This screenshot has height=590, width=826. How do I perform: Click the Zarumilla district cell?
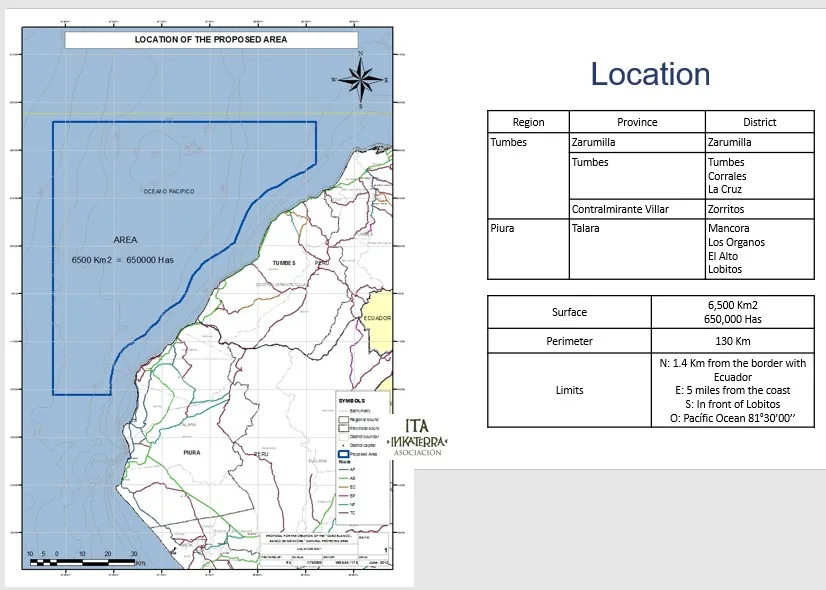click(x=760, y=142)
